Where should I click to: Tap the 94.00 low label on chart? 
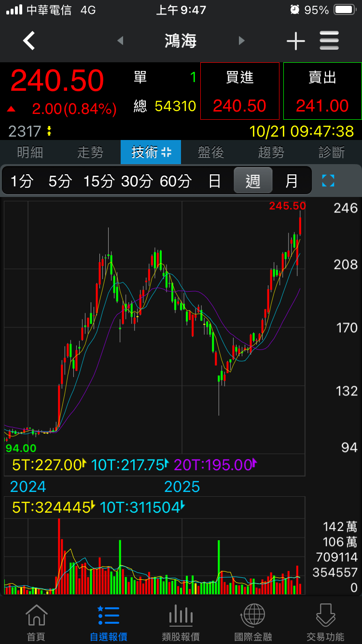(21, 448)
